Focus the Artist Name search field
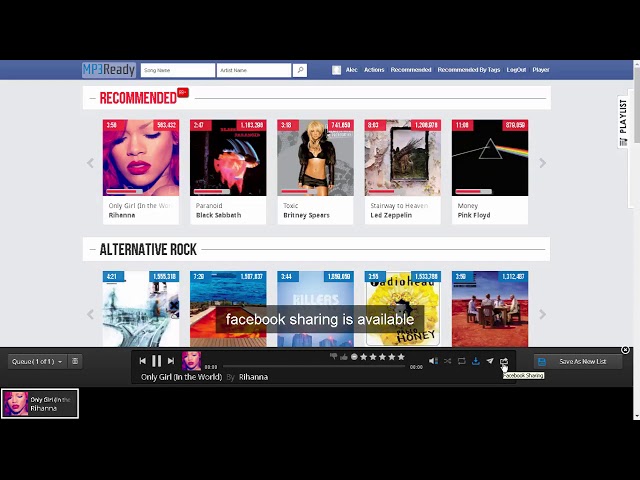 click(x=254, y=70)
